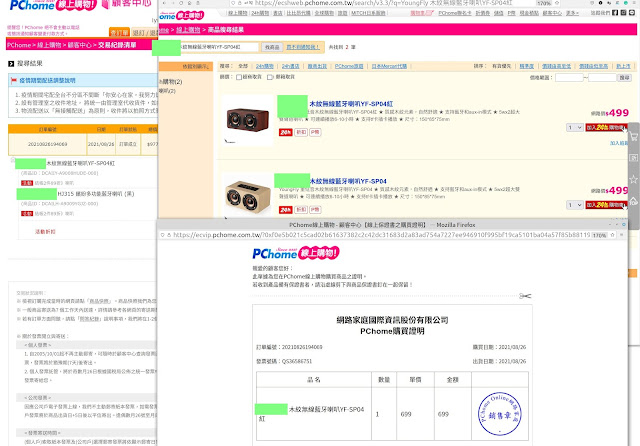Click order number 20210826194069 in left table
Viewport: 640px width, 446px height.
point(47,144)
